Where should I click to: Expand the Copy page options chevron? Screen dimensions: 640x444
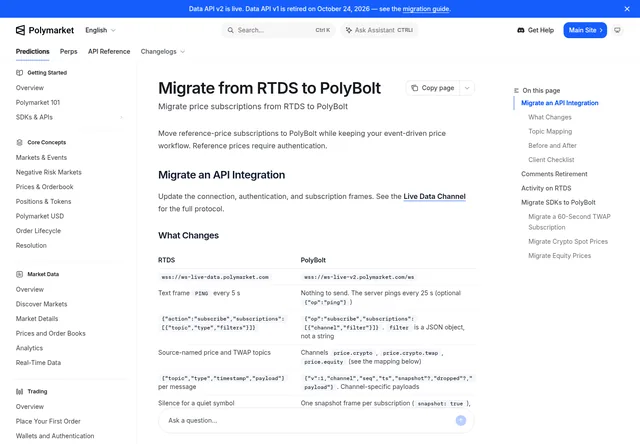pos(467,88)
